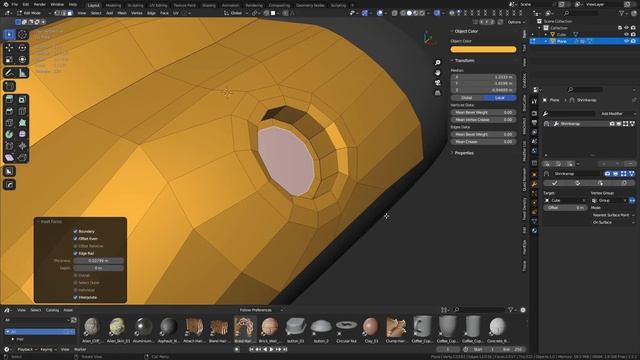The width and height of the screenshot is (640, 360).
Task: Select the Select Box tool
Action: (x=9, y=34)
